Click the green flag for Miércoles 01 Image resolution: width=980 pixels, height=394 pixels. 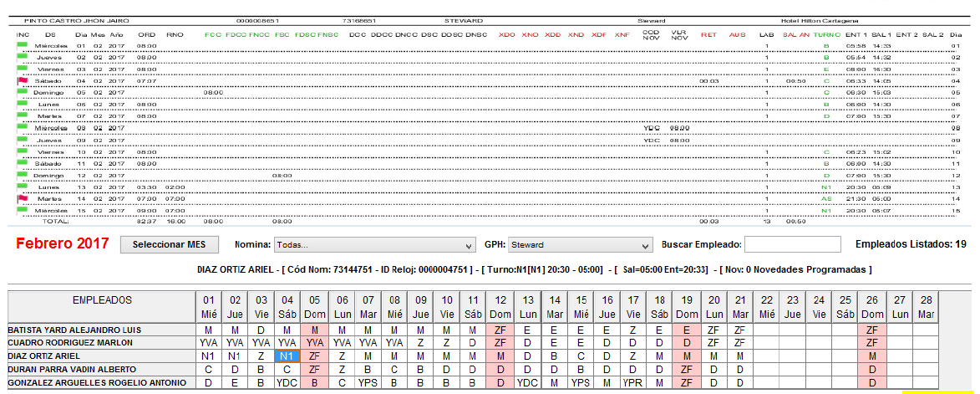click(23, 45)
